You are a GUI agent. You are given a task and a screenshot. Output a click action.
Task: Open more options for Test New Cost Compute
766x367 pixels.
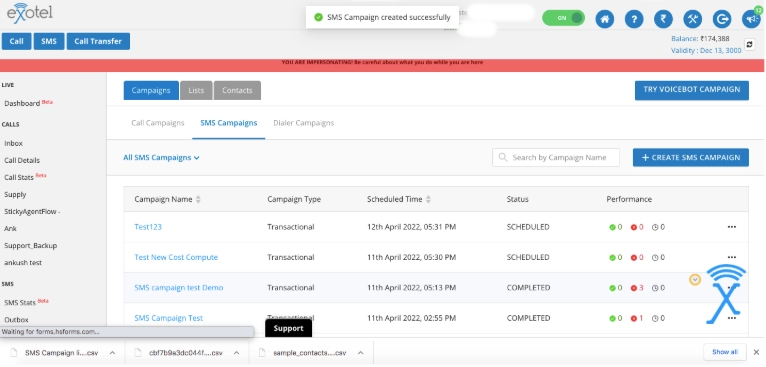click(731, 257)
